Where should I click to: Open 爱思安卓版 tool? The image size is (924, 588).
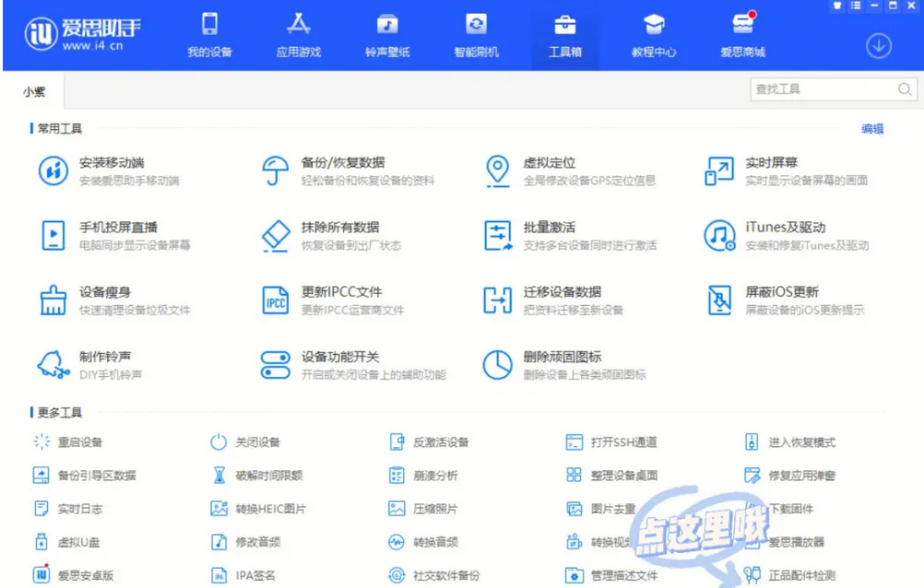pyautogui.click(x=74, y=575)
